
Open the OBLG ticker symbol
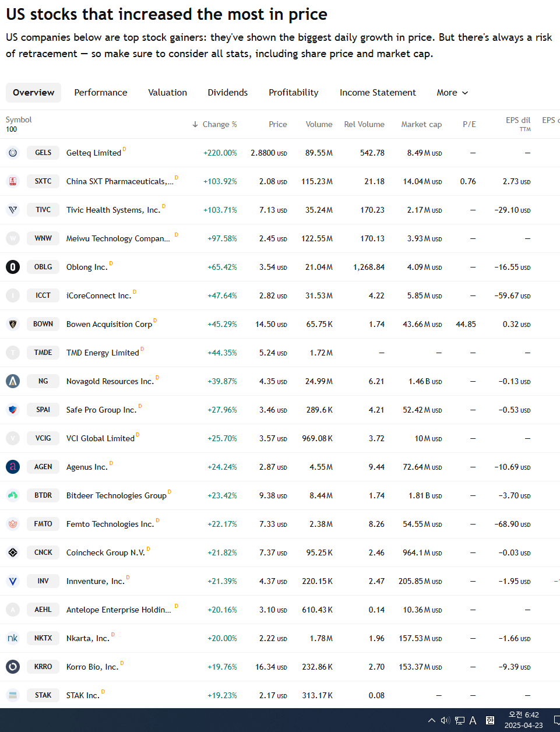point(43,267)
